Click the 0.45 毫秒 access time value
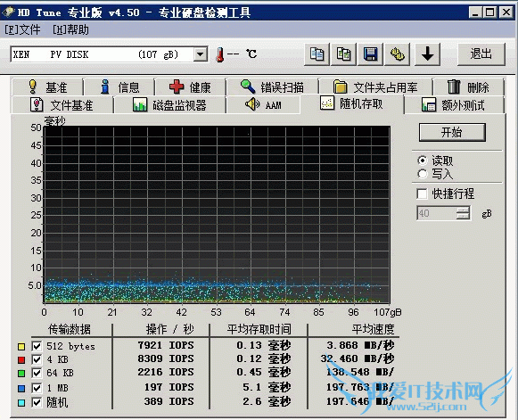 click(264, 372)
